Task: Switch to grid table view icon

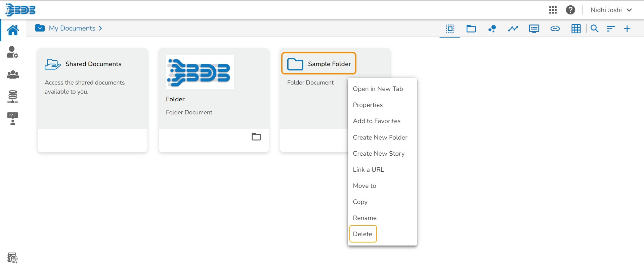Action: click(576, 29)
